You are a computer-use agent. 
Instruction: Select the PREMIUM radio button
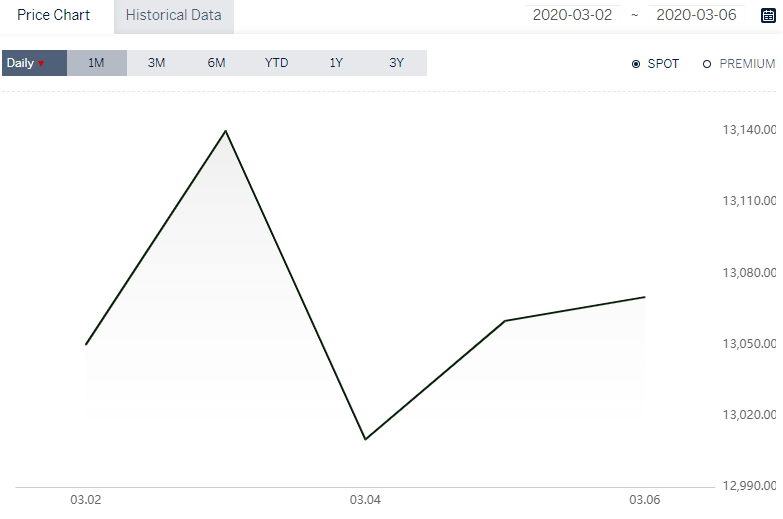pyautogui.click(x=707, y=64)
